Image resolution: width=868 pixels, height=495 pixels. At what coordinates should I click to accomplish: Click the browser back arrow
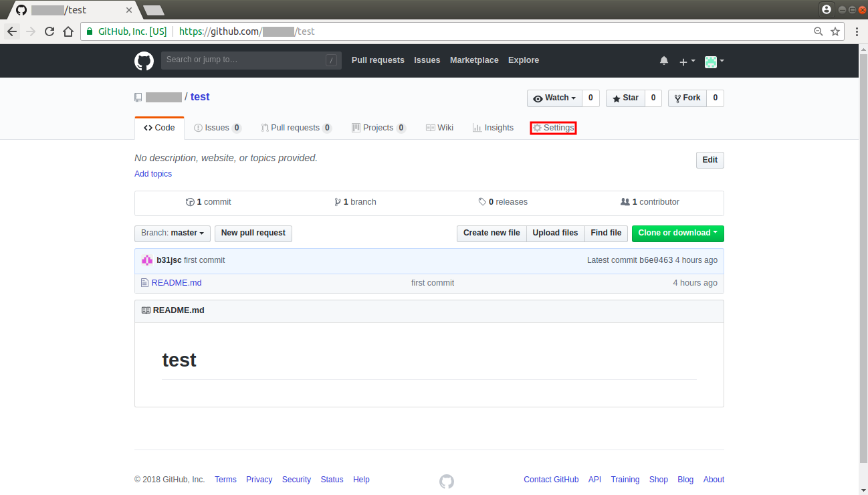coord(12,31)
